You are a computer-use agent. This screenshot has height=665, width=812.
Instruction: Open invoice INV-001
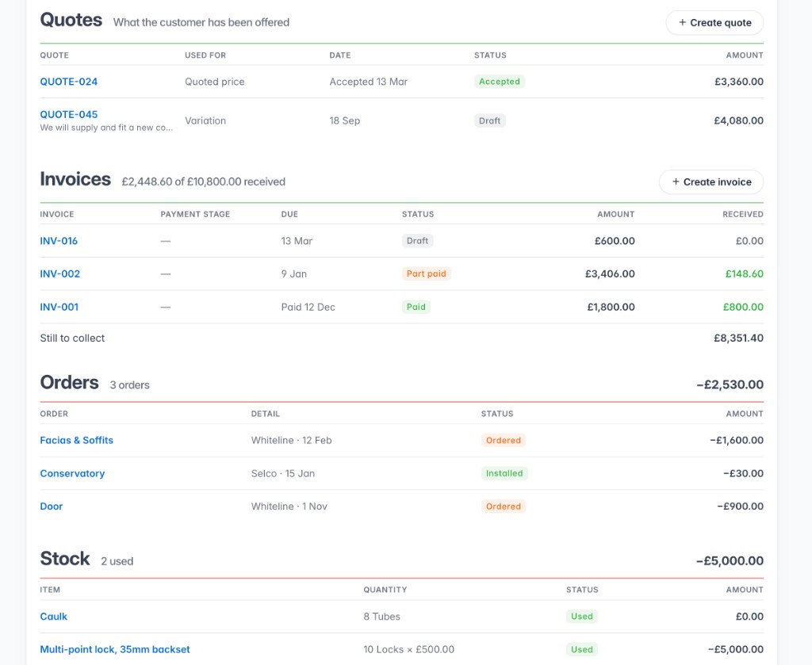point(59,308)
